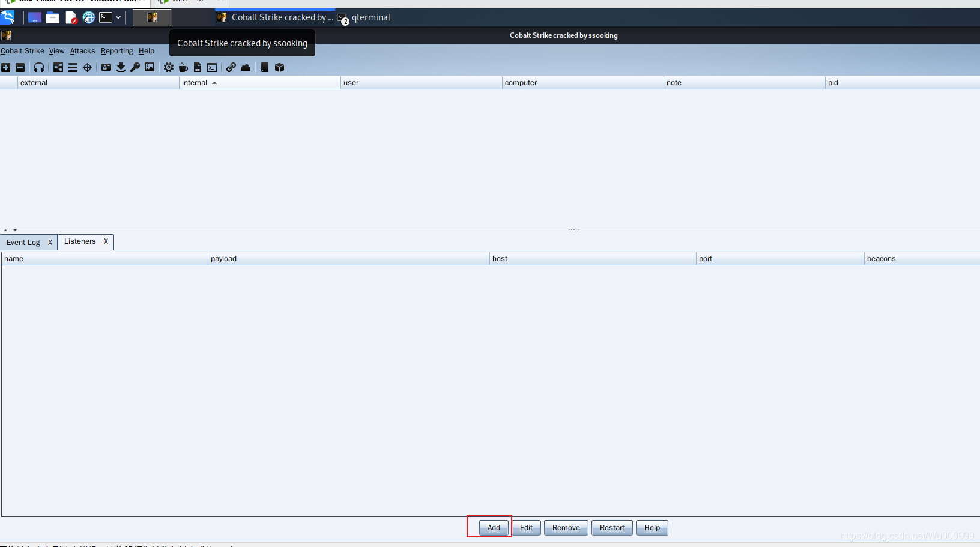Open the file manager in the panel
This screenshot has height=547, width=980.
point(53,17)
